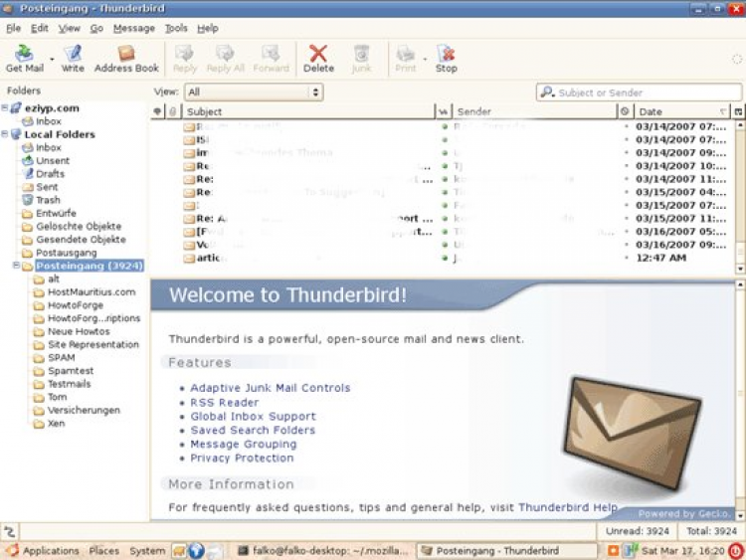This screenshot has height=560, width=746.
Task: Mark message as Junk
Action: [361, 59]
